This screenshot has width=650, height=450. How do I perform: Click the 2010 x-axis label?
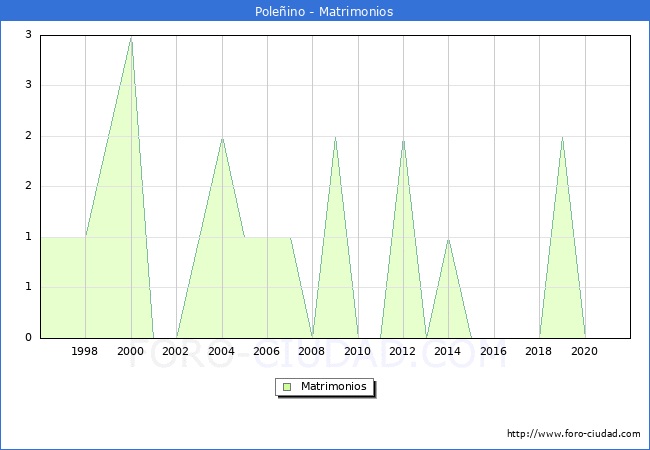coord(357,351)
